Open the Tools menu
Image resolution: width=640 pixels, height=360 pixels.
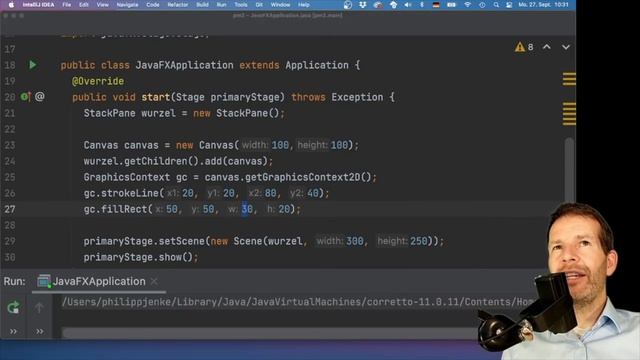[x=241, y=5]
